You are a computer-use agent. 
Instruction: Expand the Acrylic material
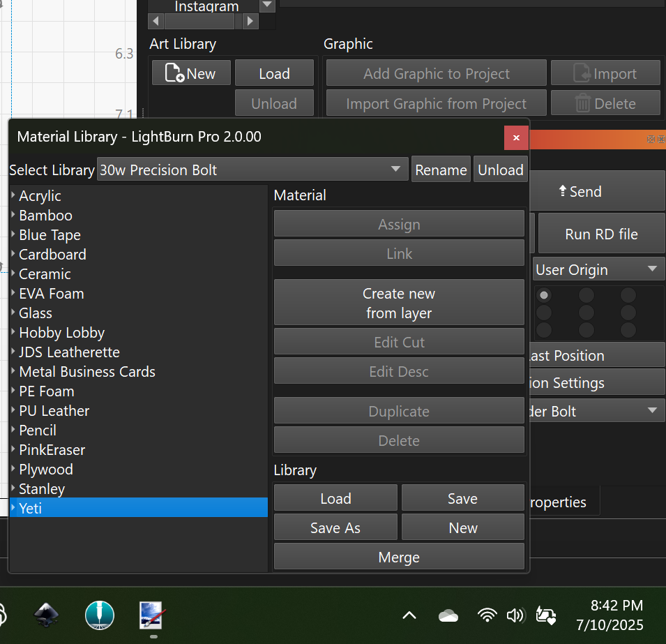click(13, 195)
